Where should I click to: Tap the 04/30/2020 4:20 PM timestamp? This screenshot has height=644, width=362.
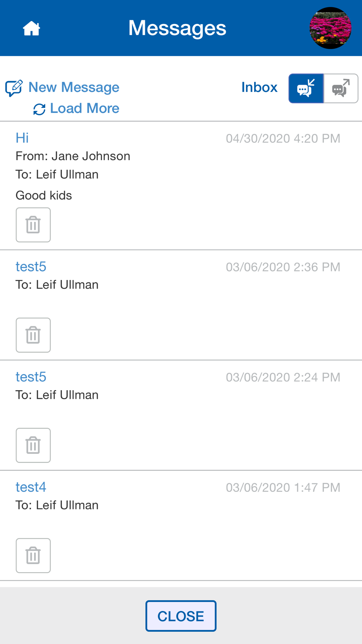tap(283, 138)
